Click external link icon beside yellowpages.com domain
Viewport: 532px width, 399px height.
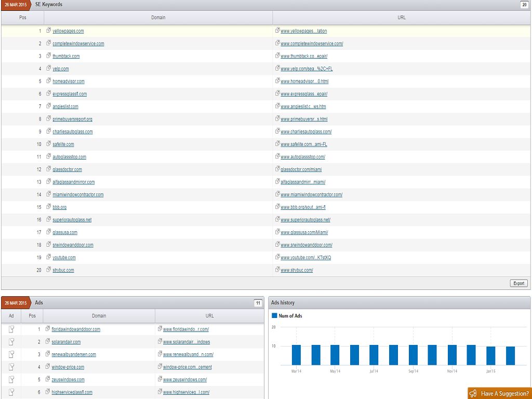coord(49,31)
